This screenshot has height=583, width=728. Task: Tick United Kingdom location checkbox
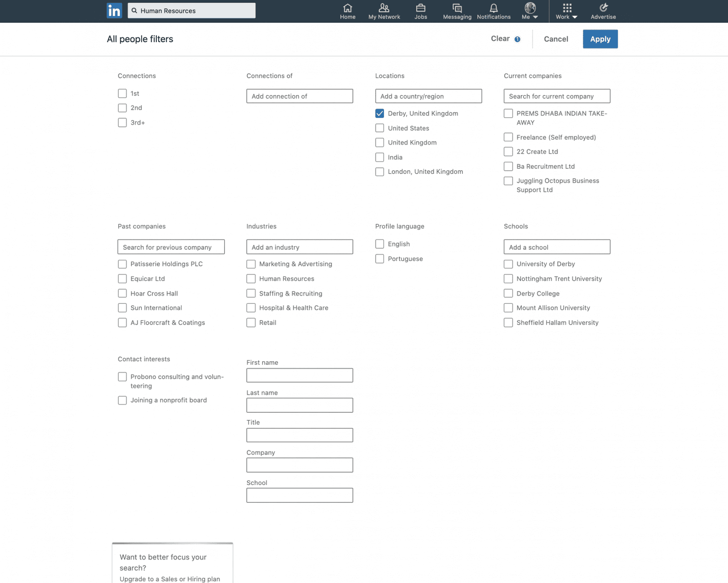coord(380,143)
